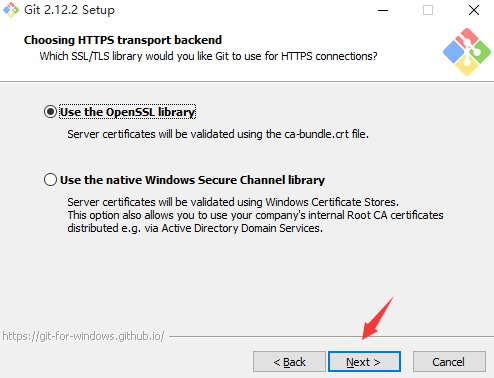Image resolution: width=494 pixels, height=378 pixels.
Task: Go back with the Back button
Action: (289, 362)
